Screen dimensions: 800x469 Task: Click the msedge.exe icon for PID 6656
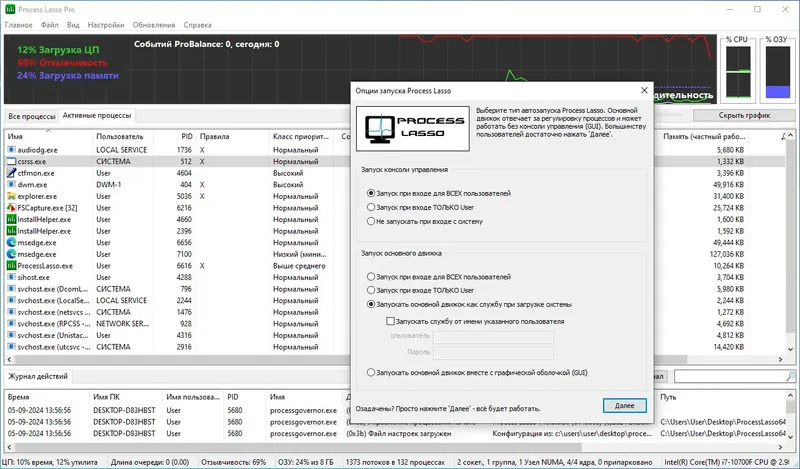11,242
